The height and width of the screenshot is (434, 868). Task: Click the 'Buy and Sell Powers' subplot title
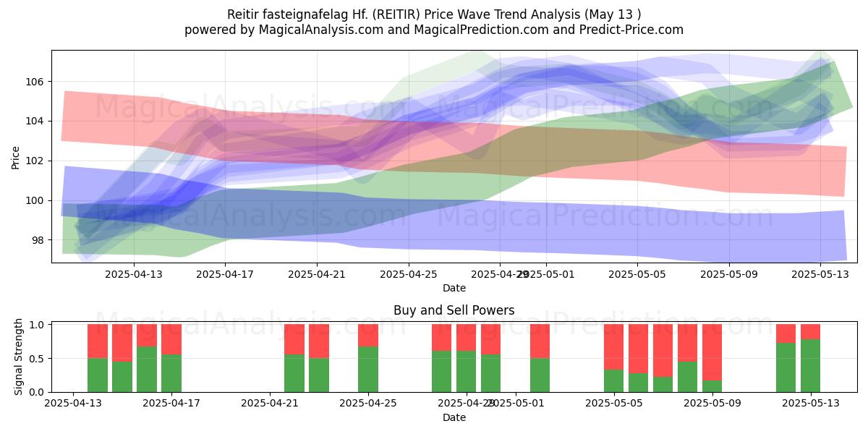point(454,310)
